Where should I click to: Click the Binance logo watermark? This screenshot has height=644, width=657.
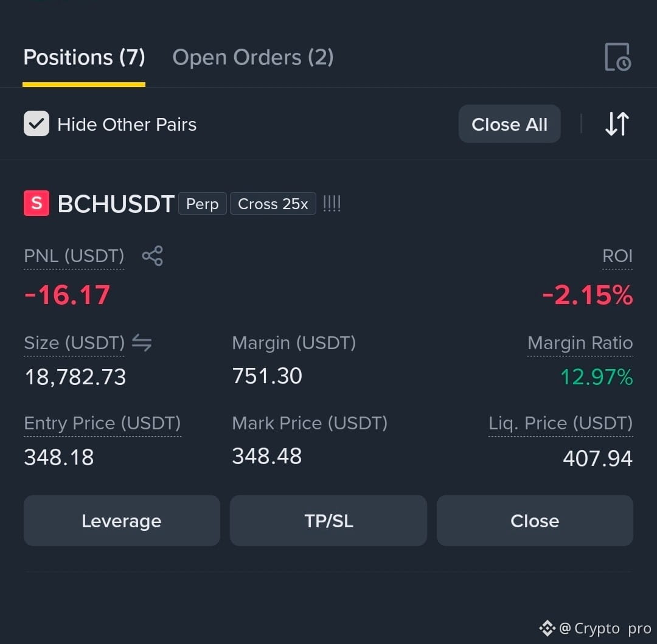click(x=547, y=628)
